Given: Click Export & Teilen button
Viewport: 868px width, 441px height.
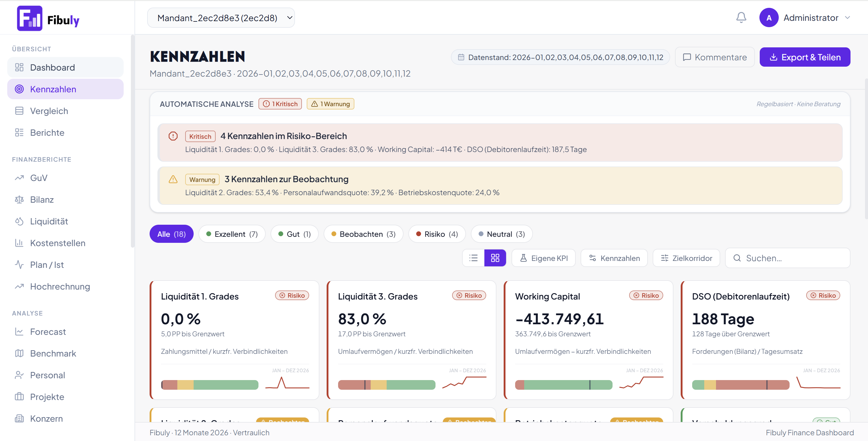Looking at the screenshot, I should (805, 57).
